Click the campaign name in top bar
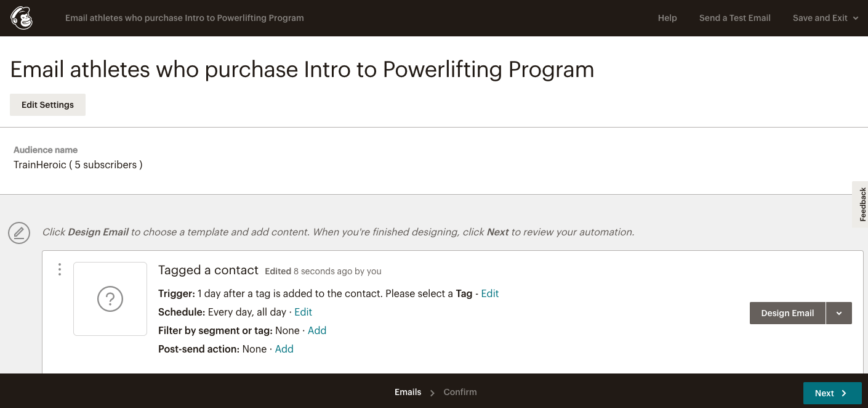 [185, 18]
